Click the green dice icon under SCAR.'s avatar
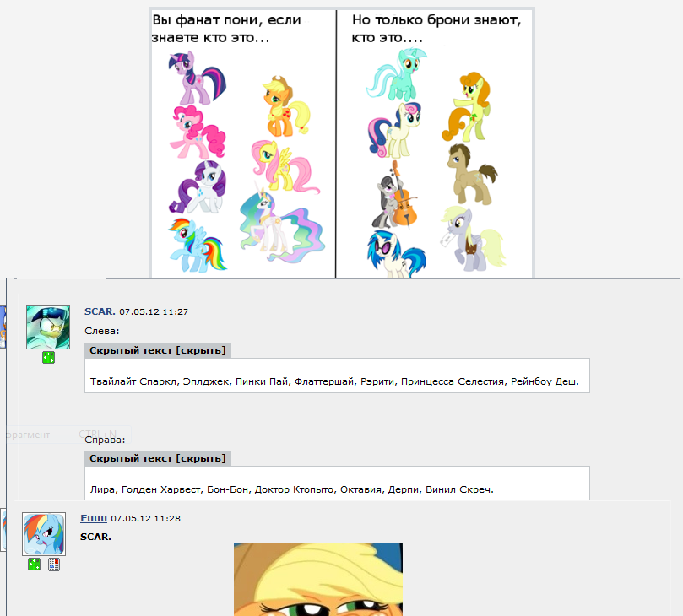The width and height of the screenshot is (683, 616). [x=48, y=358]
